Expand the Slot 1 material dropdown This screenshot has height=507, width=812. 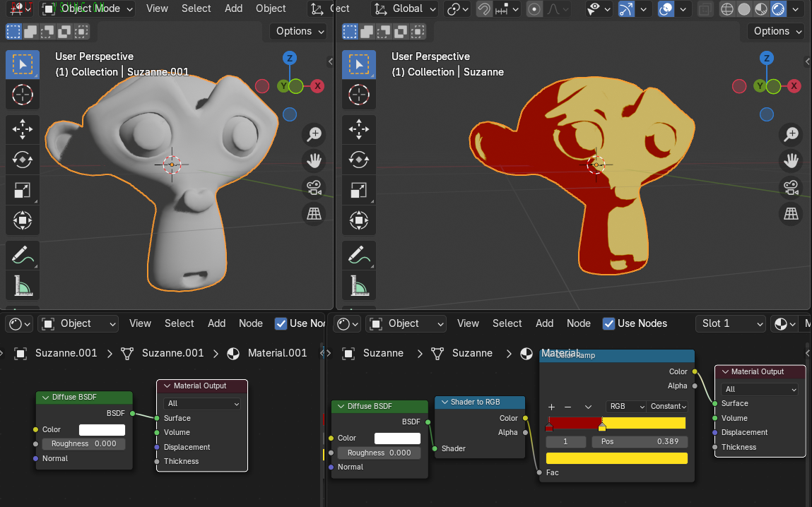pos(731,323)
